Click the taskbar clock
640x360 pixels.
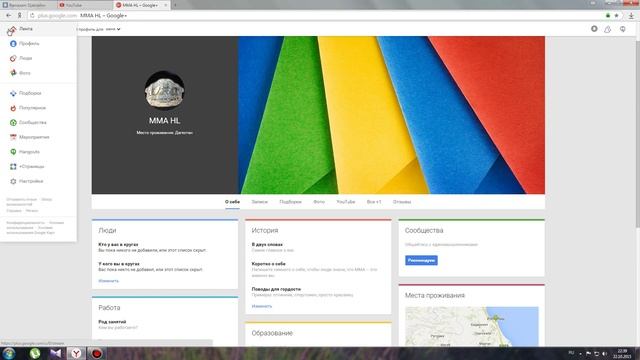622,353
